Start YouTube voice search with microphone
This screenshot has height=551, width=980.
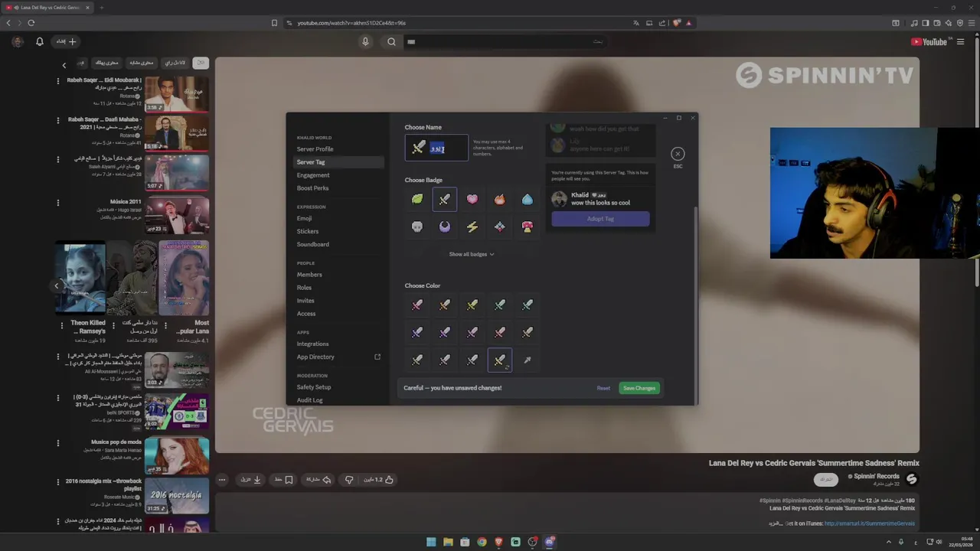coord(365,41)
